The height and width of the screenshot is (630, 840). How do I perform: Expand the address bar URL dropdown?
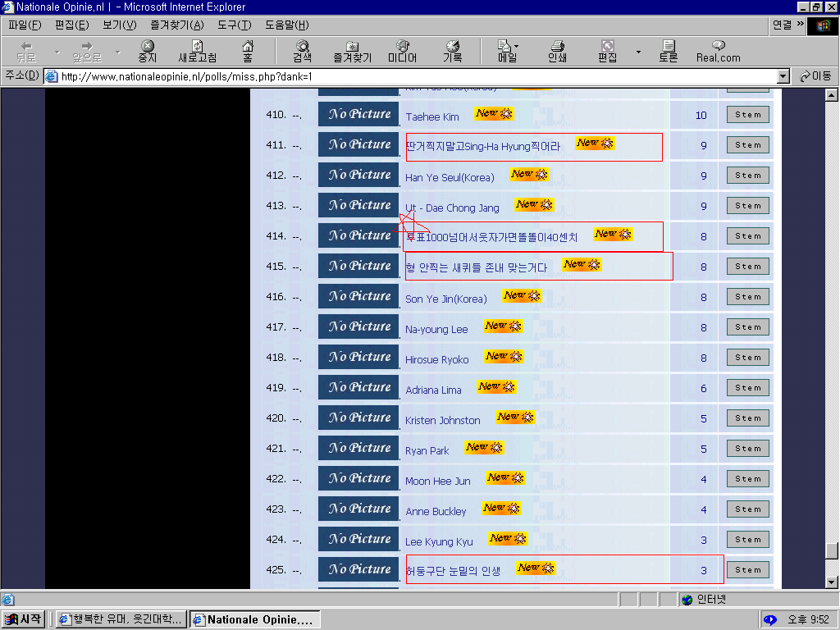[x=783, y=76]
